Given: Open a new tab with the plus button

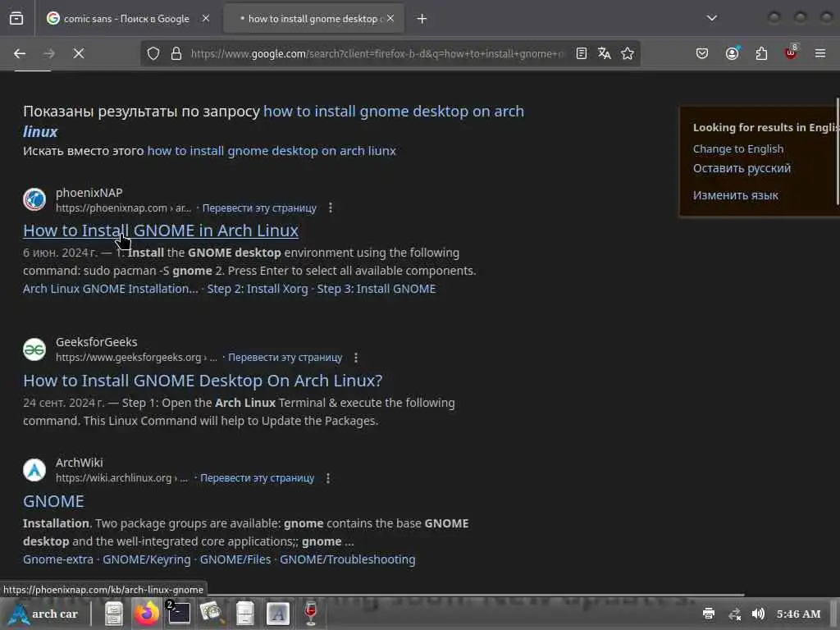Looking at the screenshot, I should pyautogui.click(x=422, y=19).
